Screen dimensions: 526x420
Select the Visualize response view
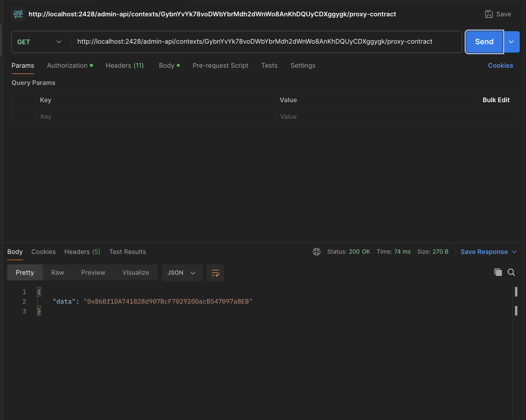(136, 273)
